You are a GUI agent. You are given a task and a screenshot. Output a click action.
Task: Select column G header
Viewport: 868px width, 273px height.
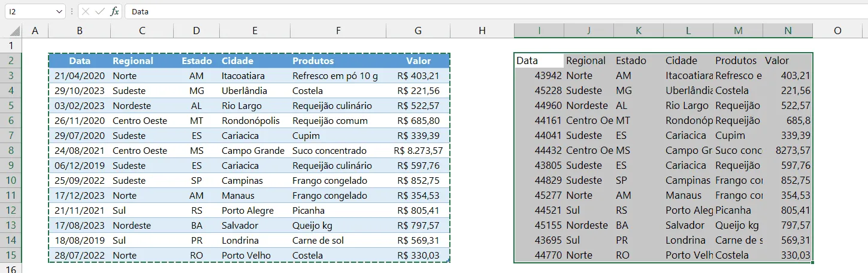click(418, 31)
